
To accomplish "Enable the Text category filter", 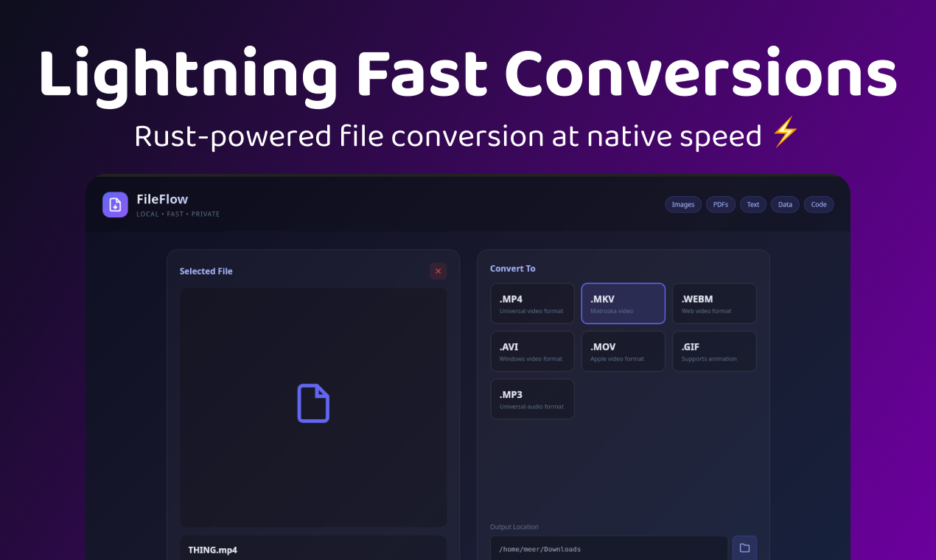I will [752, 204].
